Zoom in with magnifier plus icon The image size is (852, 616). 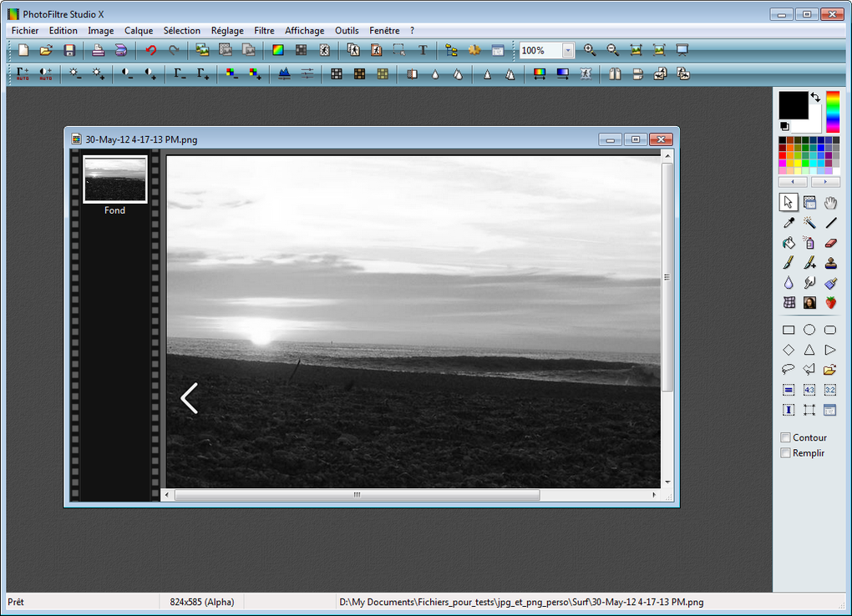point(590,51)
